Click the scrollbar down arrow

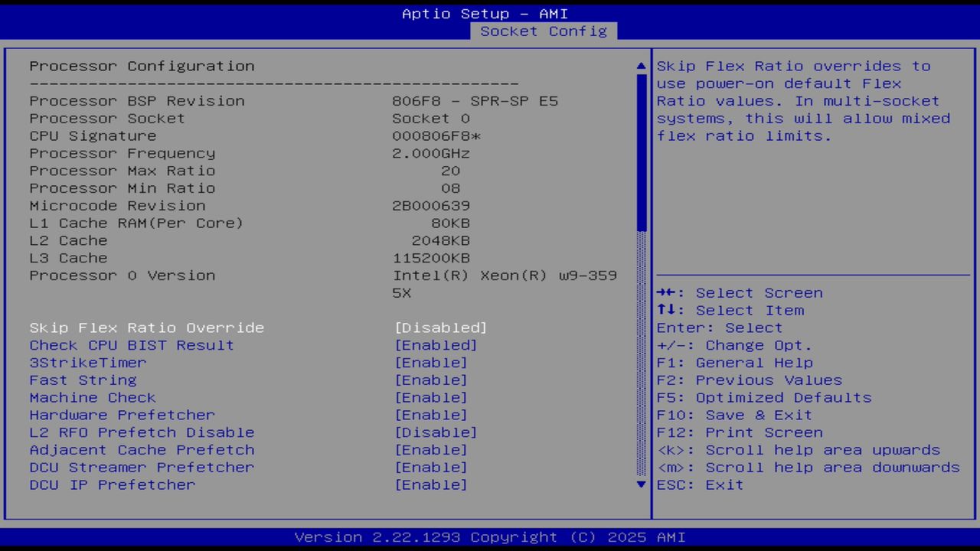point(640,484)
